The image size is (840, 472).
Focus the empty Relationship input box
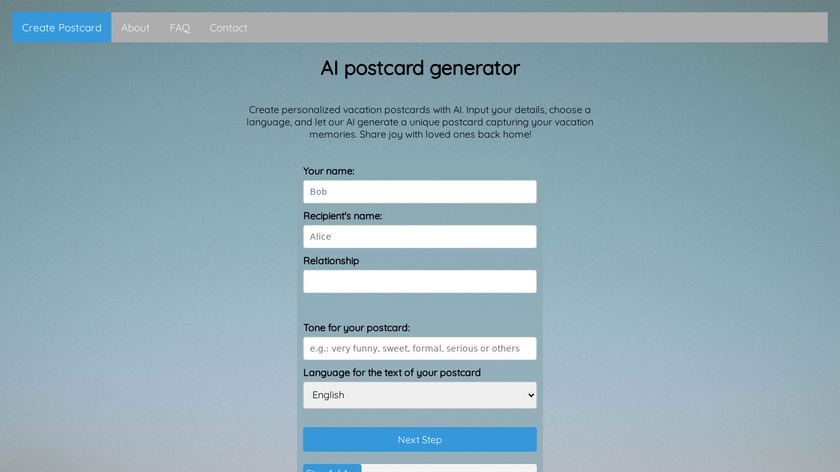pos(420,282)
